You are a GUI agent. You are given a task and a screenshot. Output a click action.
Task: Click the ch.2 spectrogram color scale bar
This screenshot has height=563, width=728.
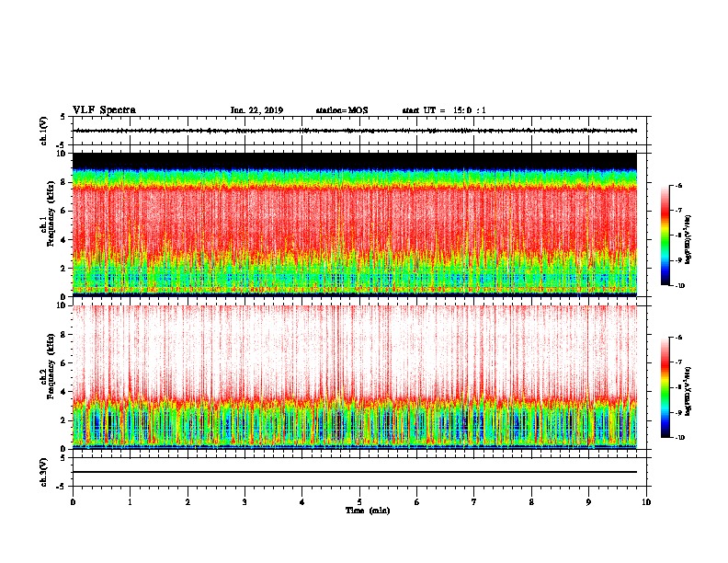665,387
